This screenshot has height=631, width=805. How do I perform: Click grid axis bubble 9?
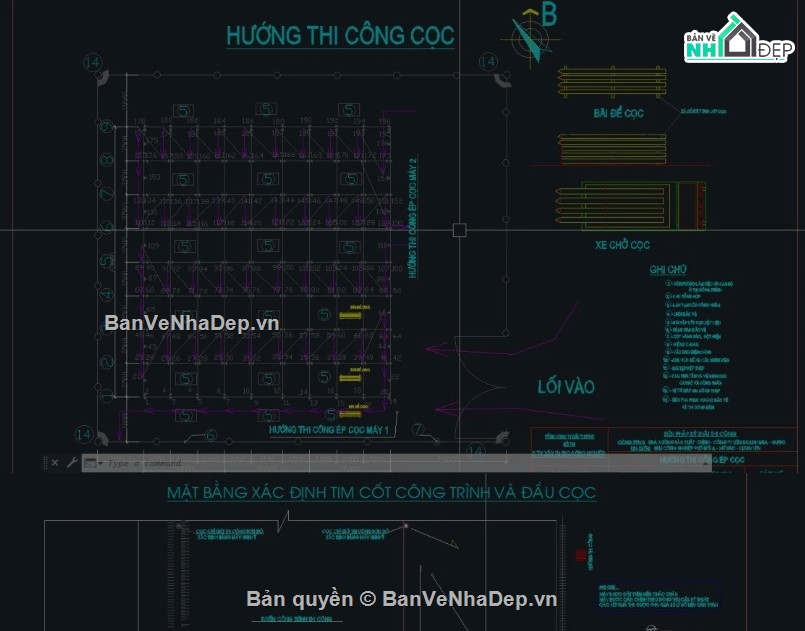tap(106, 126)
